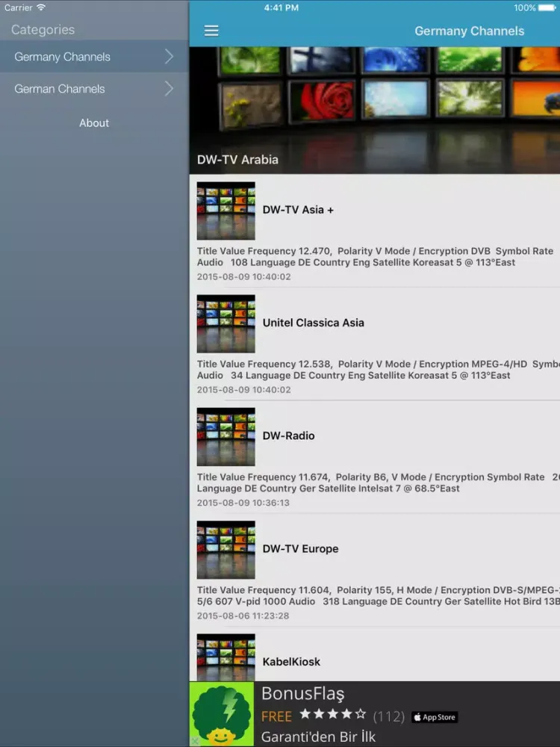The height and width of the screenshot is (747, 560).
Task: Select German Channels category
Action: click(94, 89)
